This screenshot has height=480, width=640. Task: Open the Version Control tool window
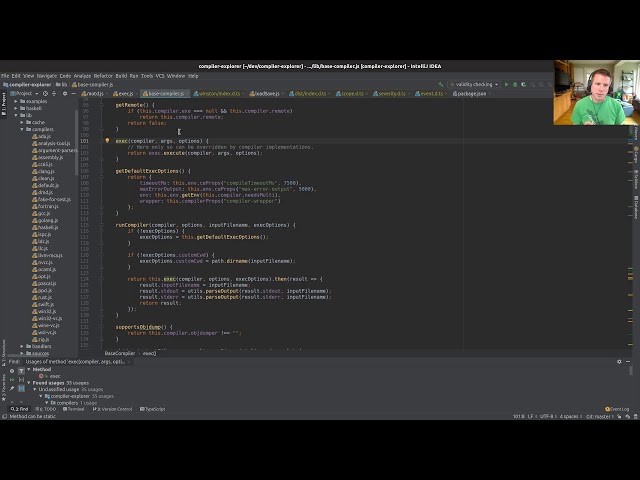(112, 409)
